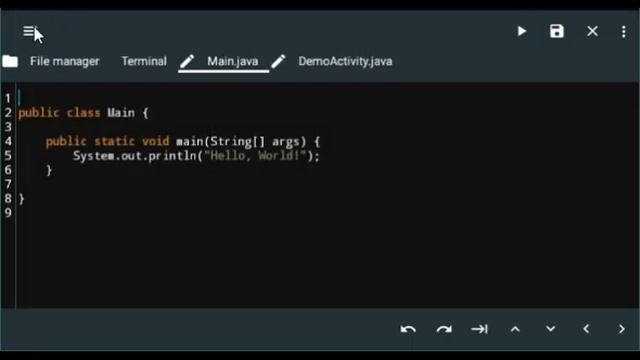The width and height of the screenshot is (640, 360).
Task: Open the DemoActivity.java tab
Action: coord(345,61)
